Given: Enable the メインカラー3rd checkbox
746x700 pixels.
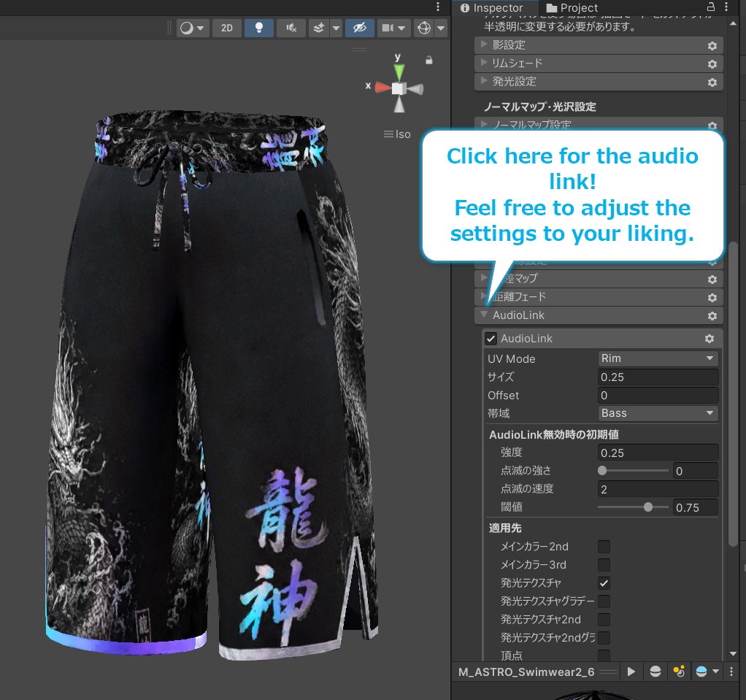Looking at the screenshot, I should click(604, 565).
